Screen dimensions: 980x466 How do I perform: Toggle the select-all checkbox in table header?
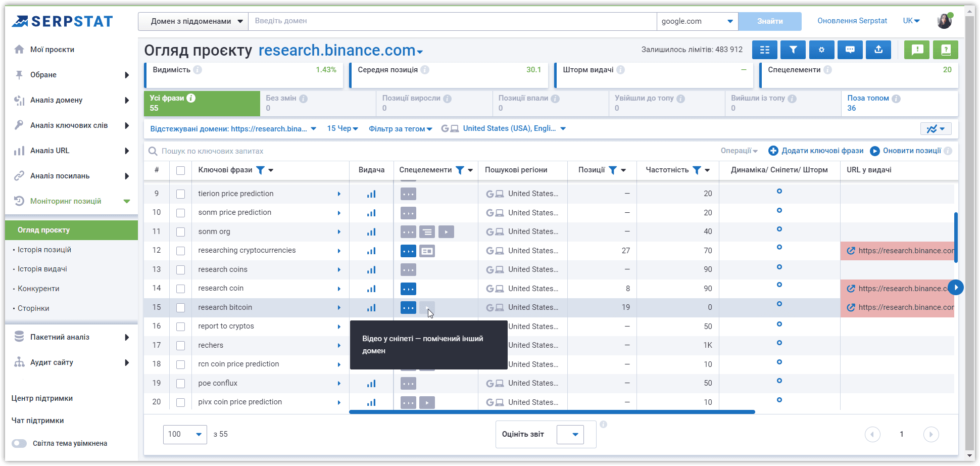[180, 170]
